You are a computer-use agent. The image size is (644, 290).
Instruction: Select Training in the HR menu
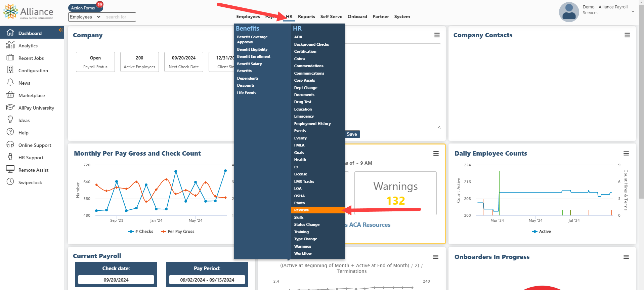[301, 232]
